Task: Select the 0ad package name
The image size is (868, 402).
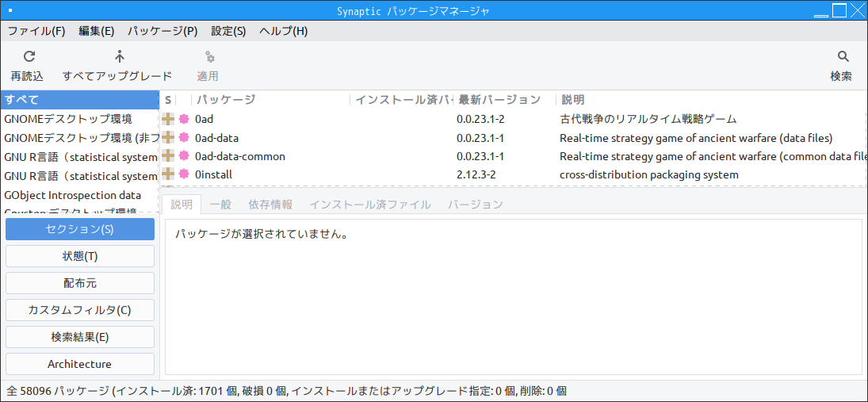Action: [x=205, y=119]
